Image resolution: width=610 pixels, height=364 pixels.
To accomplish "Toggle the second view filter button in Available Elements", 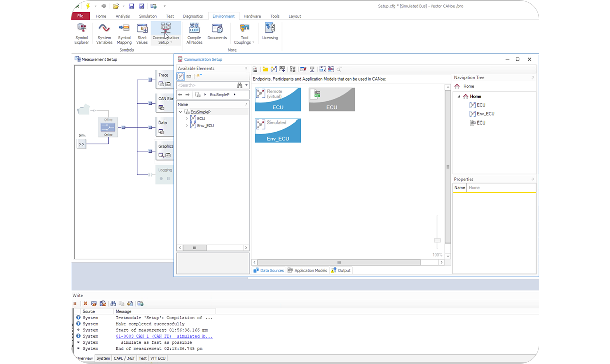I will tap(189, 76).
